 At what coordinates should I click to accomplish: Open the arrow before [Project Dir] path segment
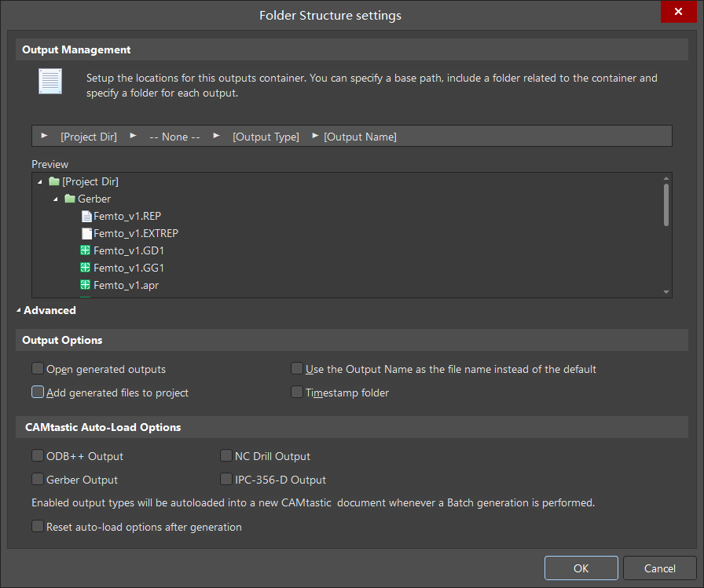pyautogui.click(x=44, y=136)
